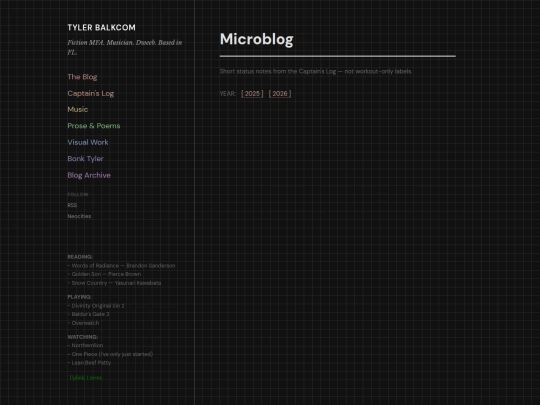Click the 'Overwatch' entry
The height and width of the screenshot is (405, 540).
[x=83, y=323]
